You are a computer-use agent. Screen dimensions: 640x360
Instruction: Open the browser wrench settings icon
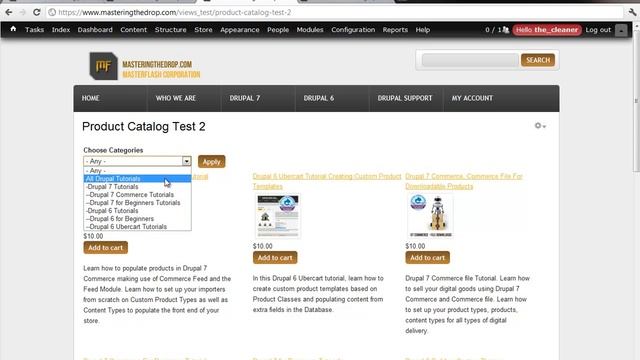click(x=632, y=12)
